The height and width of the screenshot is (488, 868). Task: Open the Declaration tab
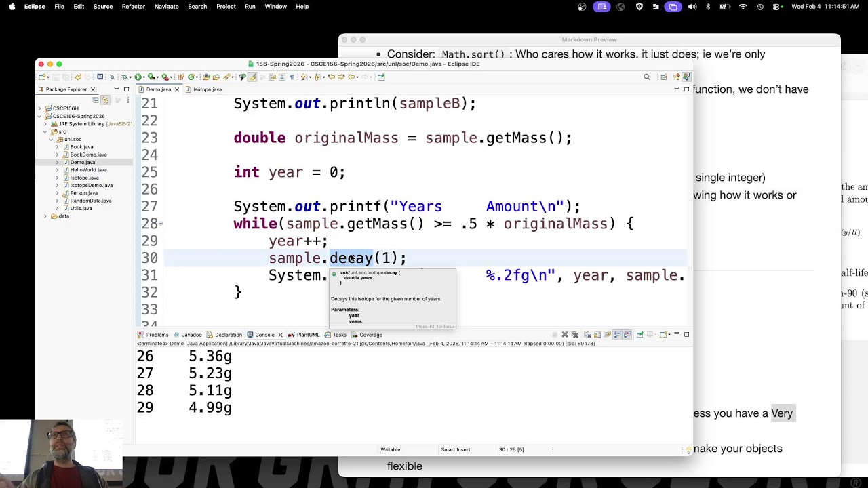coord(224,335)
